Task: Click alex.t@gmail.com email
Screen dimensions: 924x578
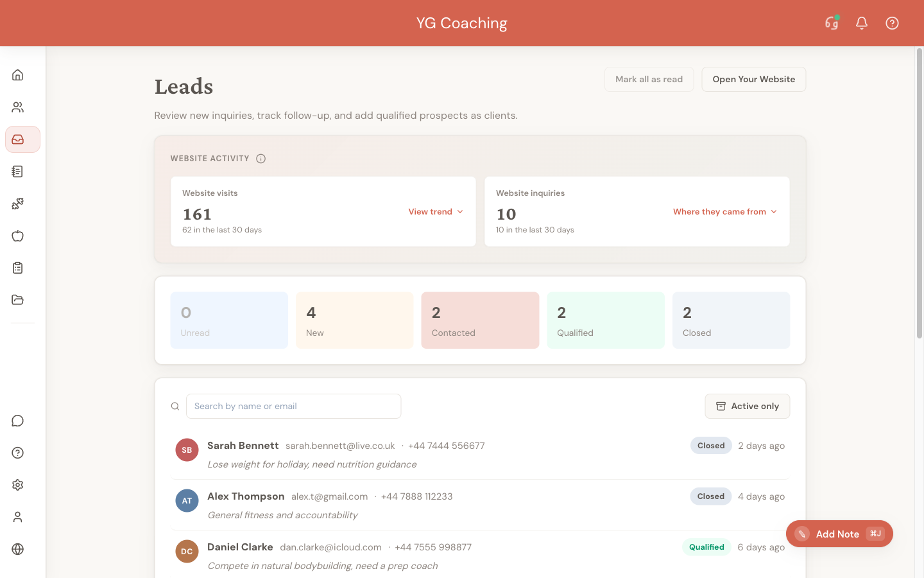Action: 329,496
